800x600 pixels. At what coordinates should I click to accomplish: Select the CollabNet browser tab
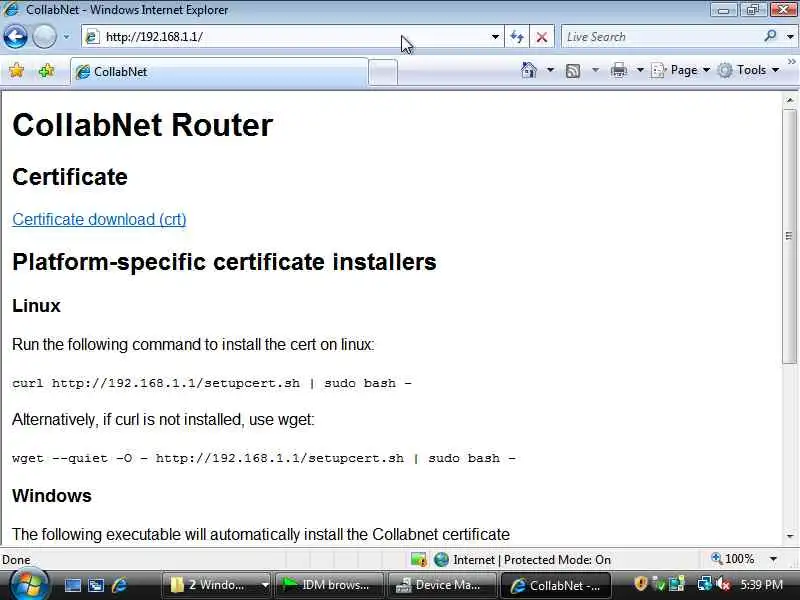(219, 72)
